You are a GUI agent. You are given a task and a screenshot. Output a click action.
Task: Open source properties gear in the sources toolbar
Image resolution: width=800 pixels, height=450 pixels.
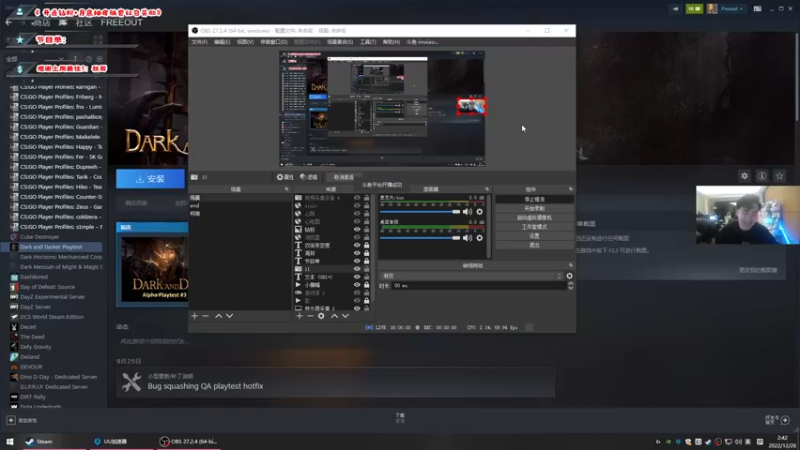(x=321, y=316)
